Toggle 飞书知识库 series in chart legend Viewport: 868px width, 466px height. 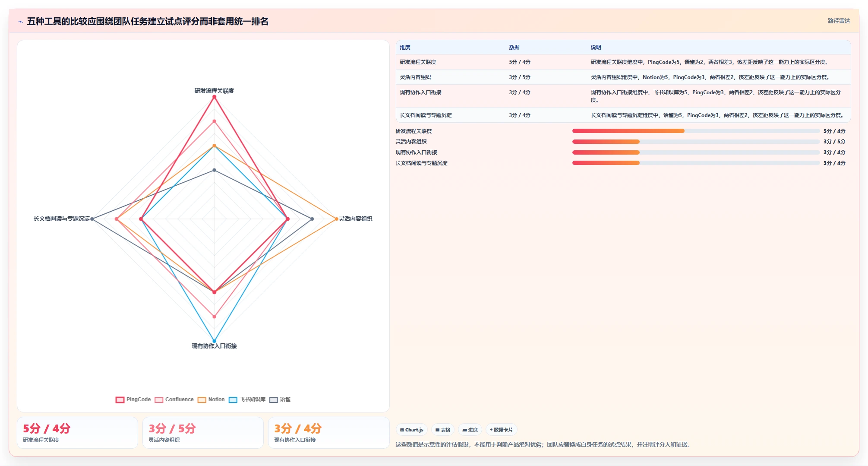point(247,399)
